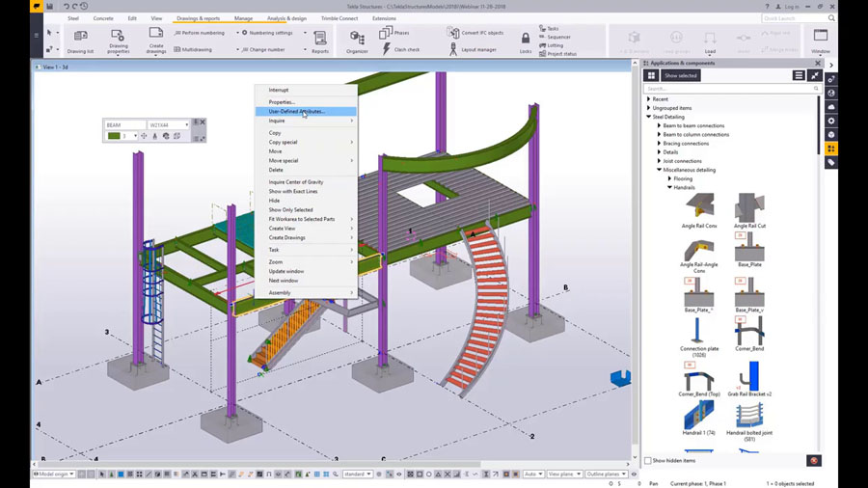This screenshot has width=868, height=488.
Task: Redo the last action
Action: 74,6
